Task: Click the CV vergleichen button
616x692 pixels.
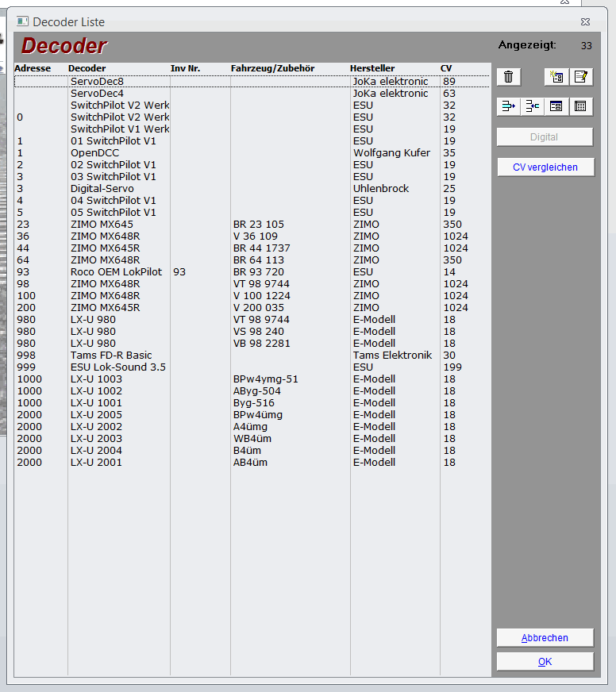Action: point(545,167)
